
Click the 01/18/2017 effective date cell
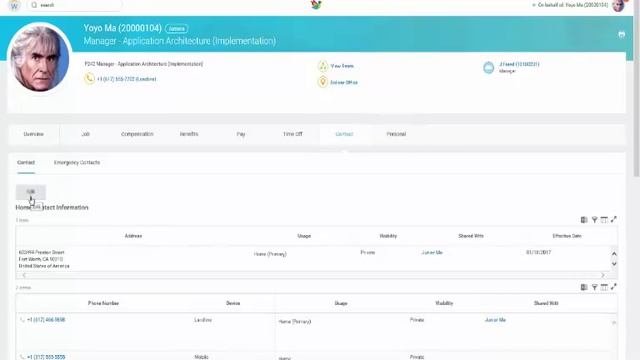click(539, 253)
